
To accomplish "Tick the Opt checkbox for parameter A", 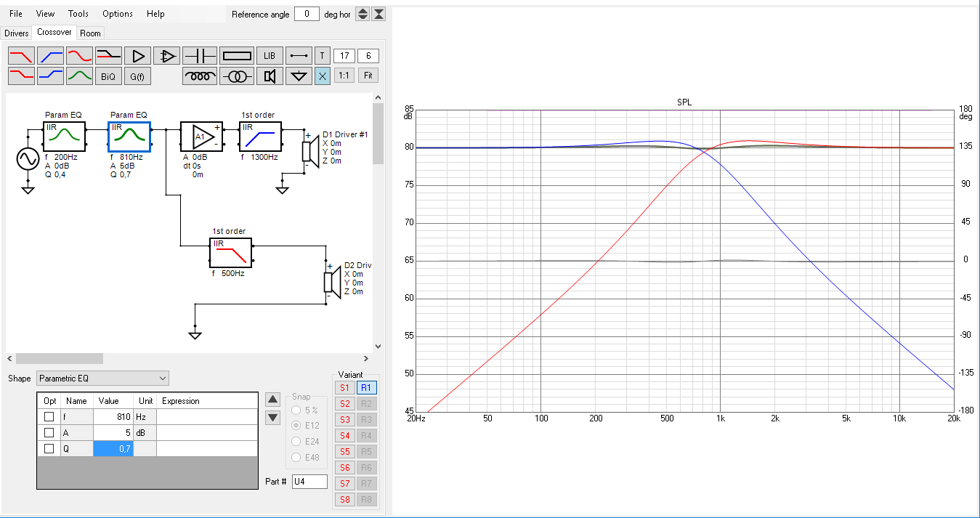I will point(49,433).
